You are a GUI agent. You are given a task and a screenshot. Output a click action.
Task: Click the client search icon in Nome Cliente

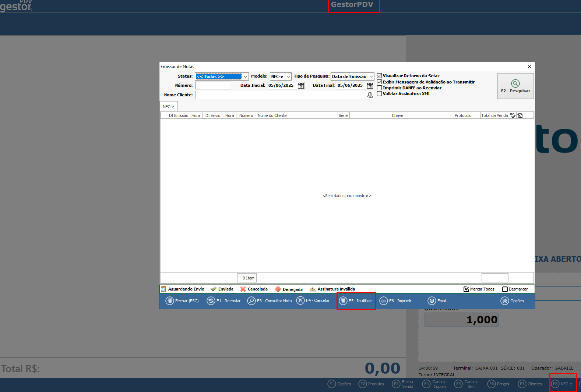(370, 95)
